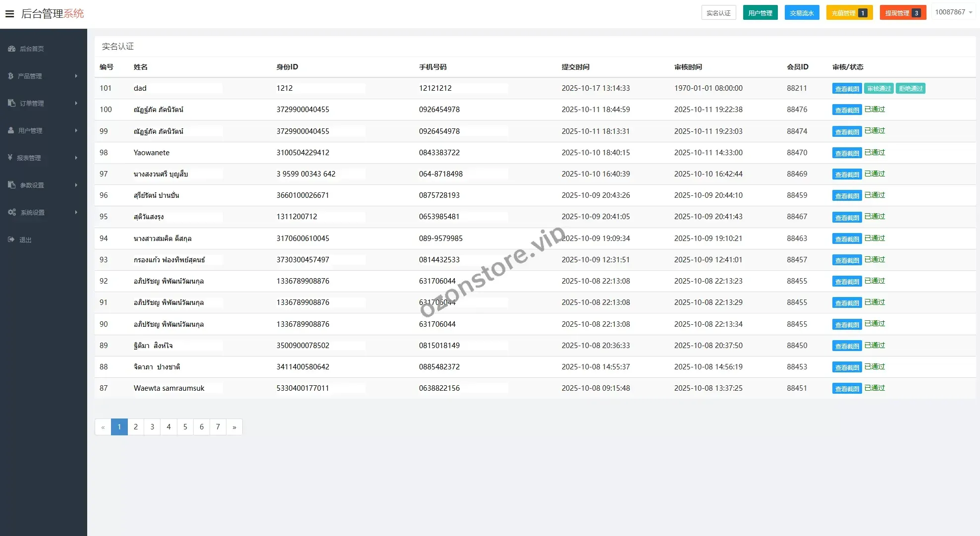View screenshot for record 98 Yaowanete
This screenshot has width=980, height=536.
tap(847, 153)
